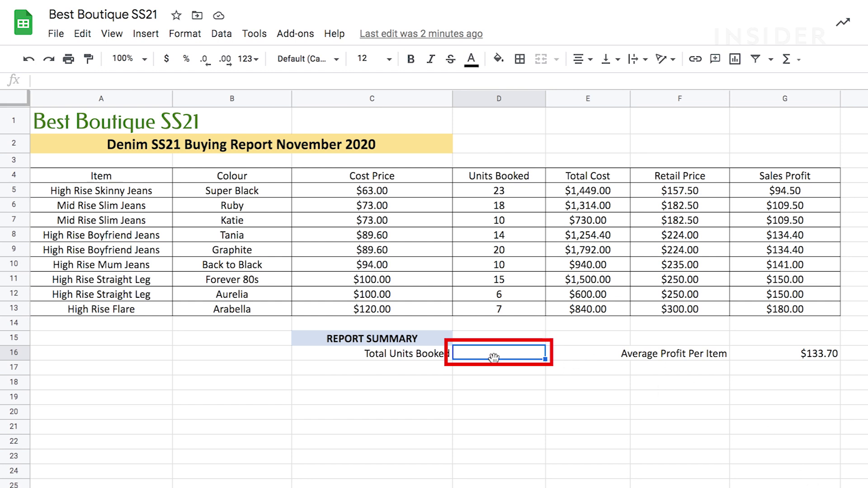
Task: Click the insert link icon
Action: click(x=695, y=59)
